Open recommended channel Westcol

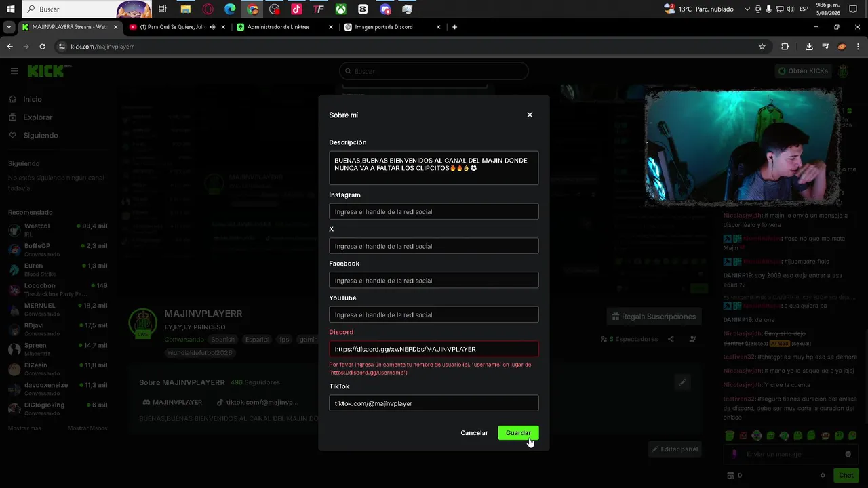58,229
